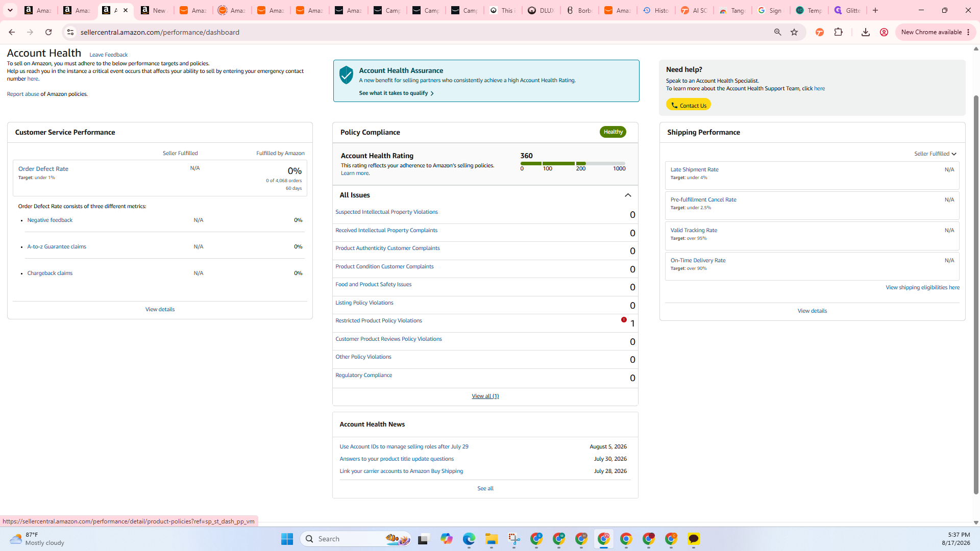Click View shipping eligibilities here
This screenshot has height=551, width=980.
tap(922, 288)
